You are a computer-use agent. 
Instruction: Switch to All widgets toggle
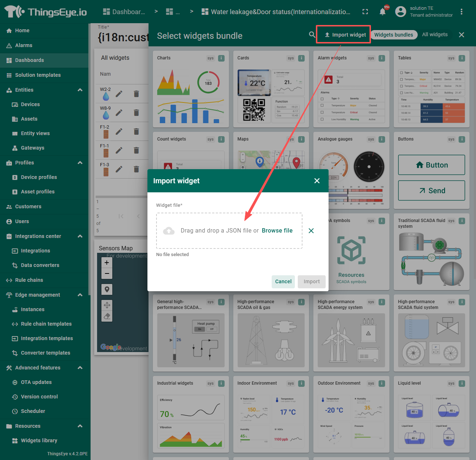click(435, 35)
